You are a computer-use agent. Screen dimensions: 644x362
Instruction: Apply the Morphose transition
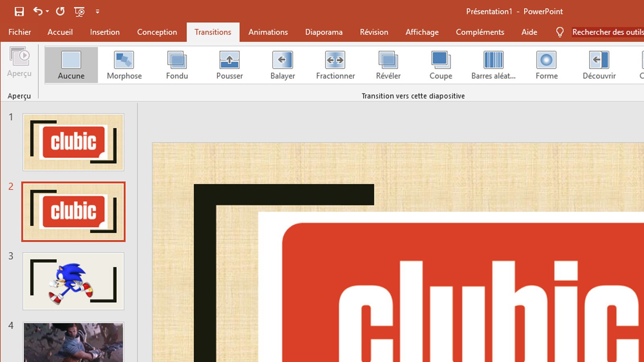[x=124, y=65]
